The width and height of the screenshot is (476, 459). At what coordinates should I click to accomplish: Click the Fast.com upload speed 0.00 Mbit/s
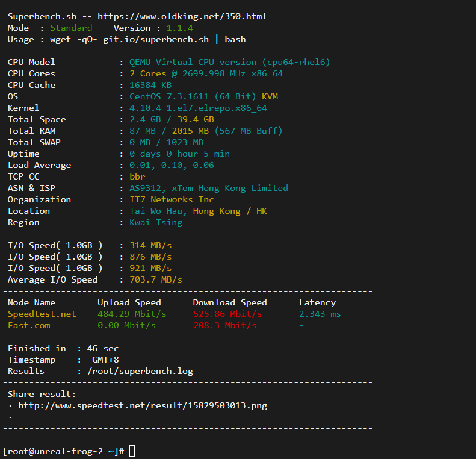(126, 326)
